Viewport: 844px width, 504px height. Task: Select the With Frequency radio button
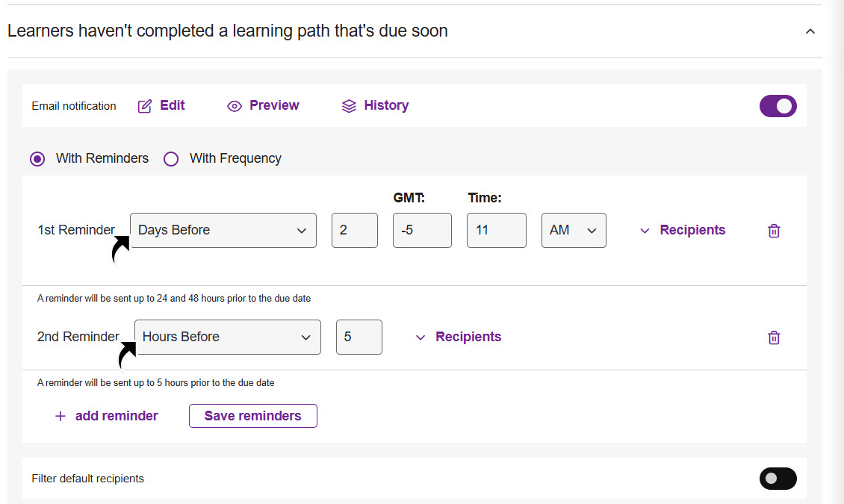click(x=171, y=159)
